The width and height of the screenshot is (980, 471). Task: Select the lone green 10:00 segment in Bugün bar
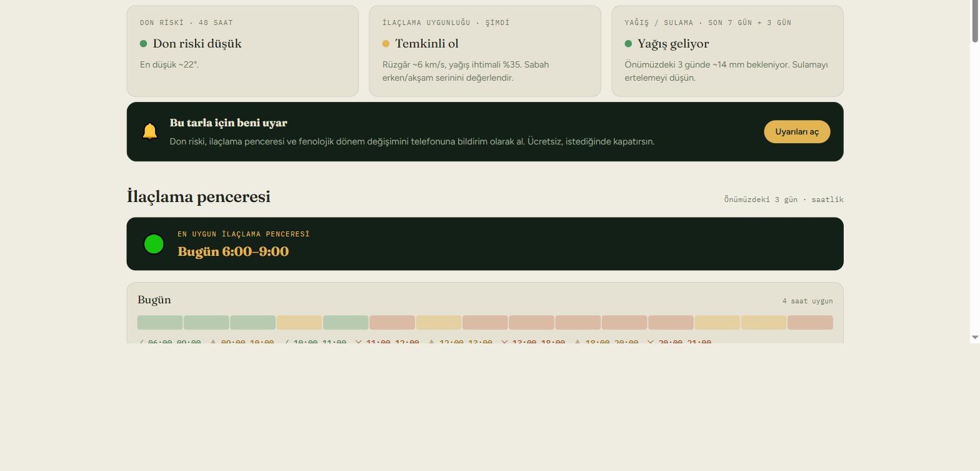(x=346, y=323)
